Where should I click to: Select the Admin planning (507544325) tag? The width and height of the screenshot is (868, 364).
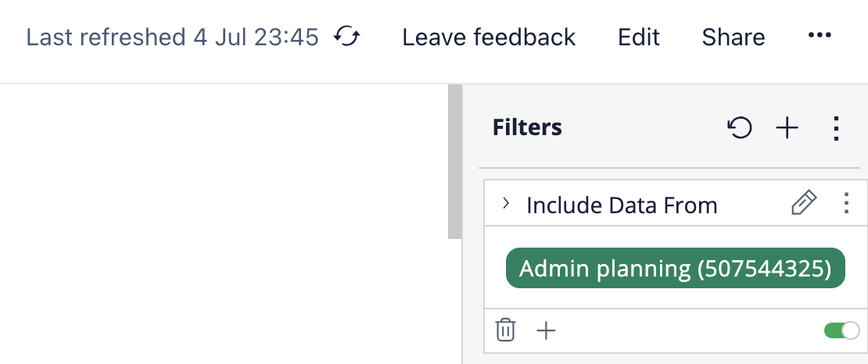(x=676, y=269)
